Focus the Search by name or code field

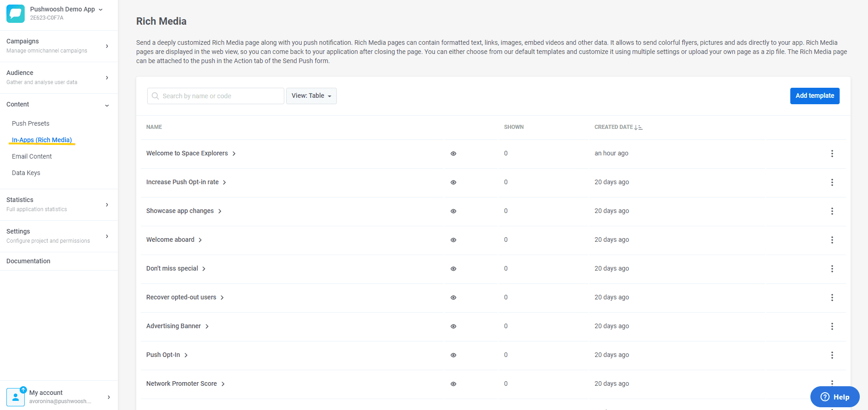click(x=219, y=96)
